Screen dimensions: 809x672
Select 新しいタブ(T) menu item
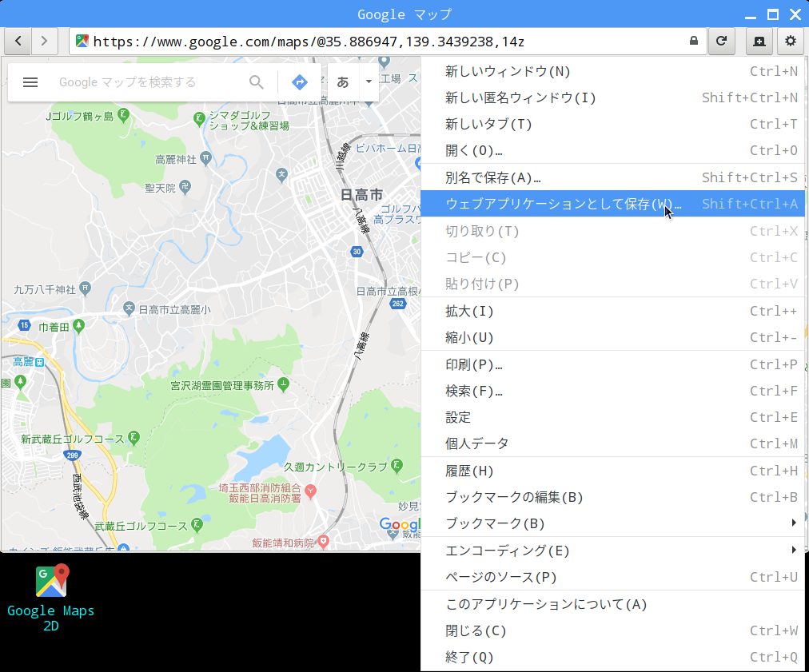pyautogui.click(x=613, y=124)
